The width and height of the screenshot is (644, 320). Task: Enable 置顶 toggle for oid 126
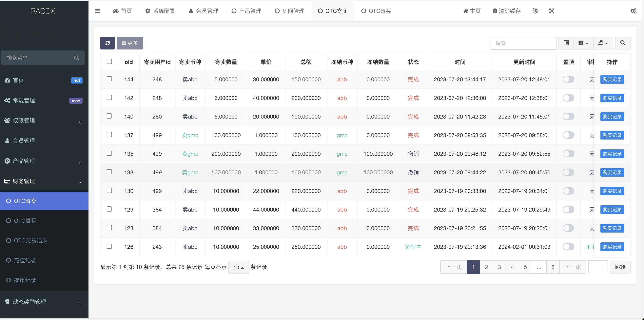click(569, 247)
